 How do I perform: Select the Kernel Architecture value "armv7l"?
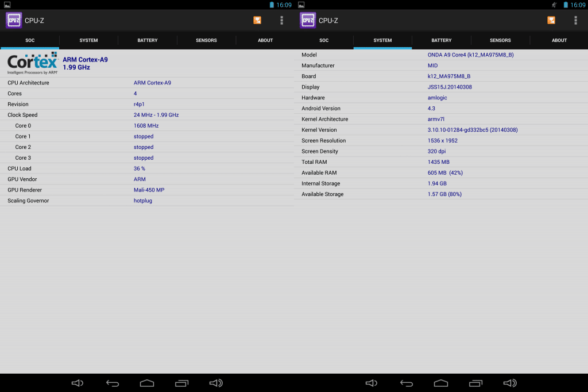pos(436,119)
